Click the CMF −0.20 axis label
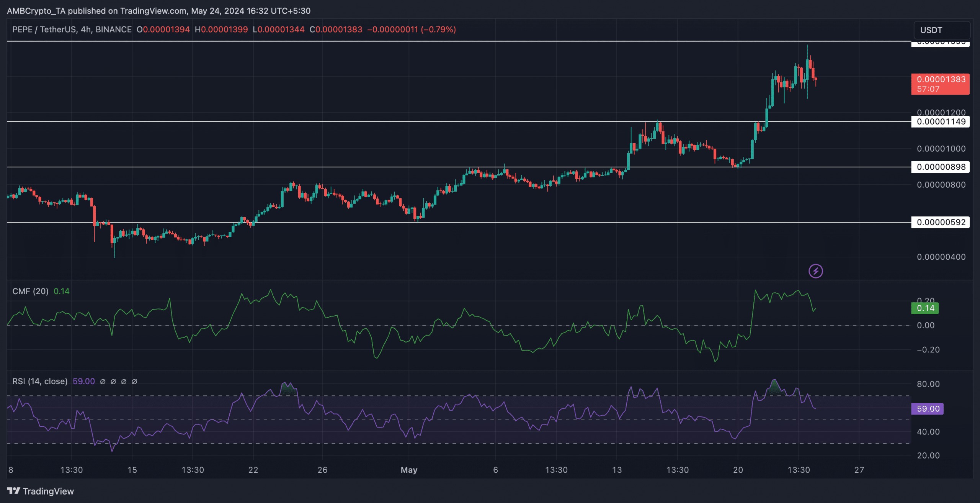980x503 pixels. click(928, 350)
